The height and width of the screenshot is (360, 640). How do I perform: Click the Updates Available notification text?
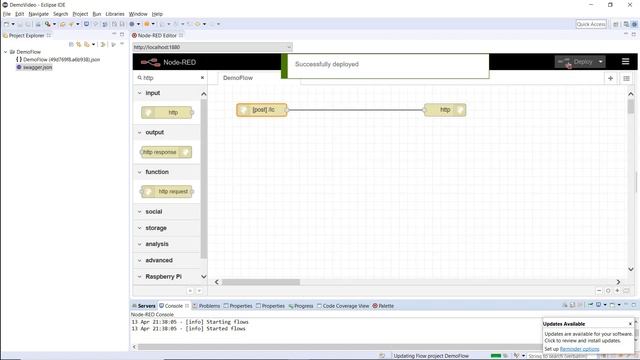click(588, 337)
